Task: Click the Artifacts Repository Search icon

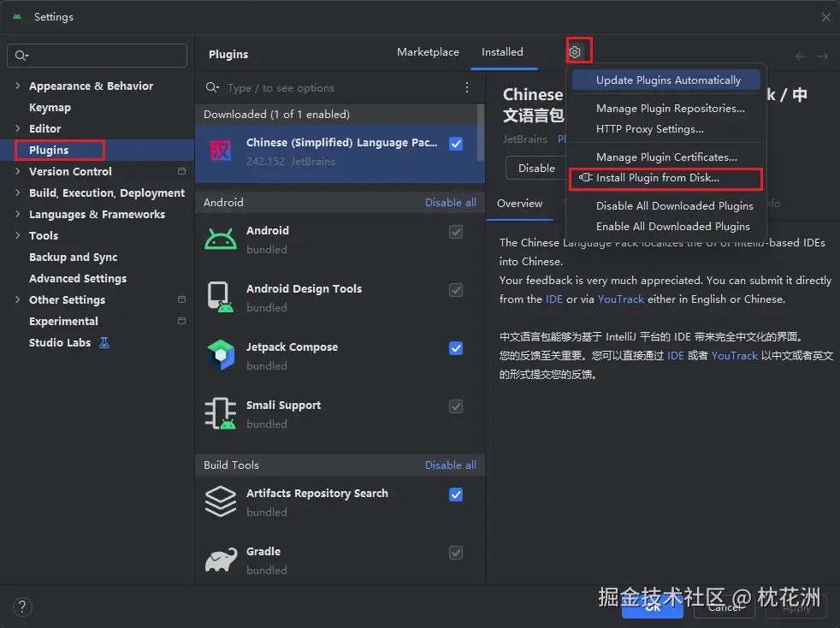Action: tap(221, 501)
